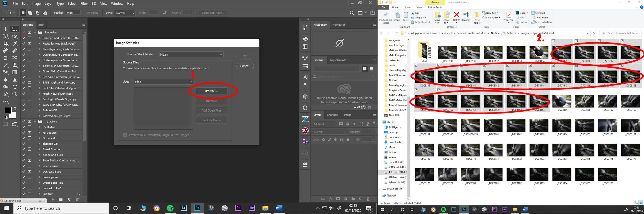644x214 pixels.
Task: Click the Explorer address bar refresh icon
Action: point(594,33)
